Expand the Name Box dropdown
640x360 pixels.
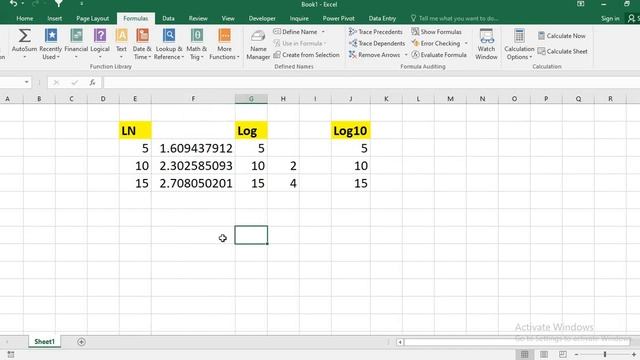27,82
